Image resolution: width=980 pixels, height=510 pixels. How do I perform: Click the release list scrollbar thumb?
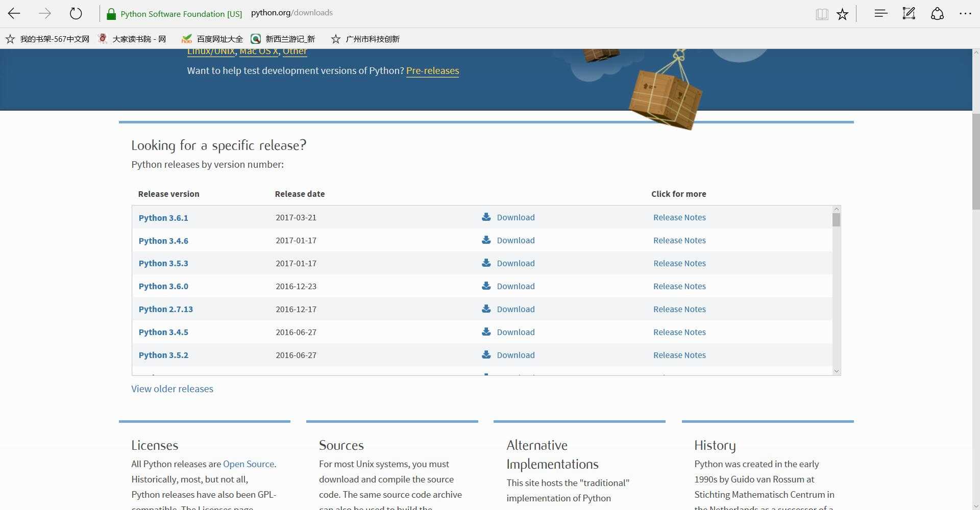point(836,220)
